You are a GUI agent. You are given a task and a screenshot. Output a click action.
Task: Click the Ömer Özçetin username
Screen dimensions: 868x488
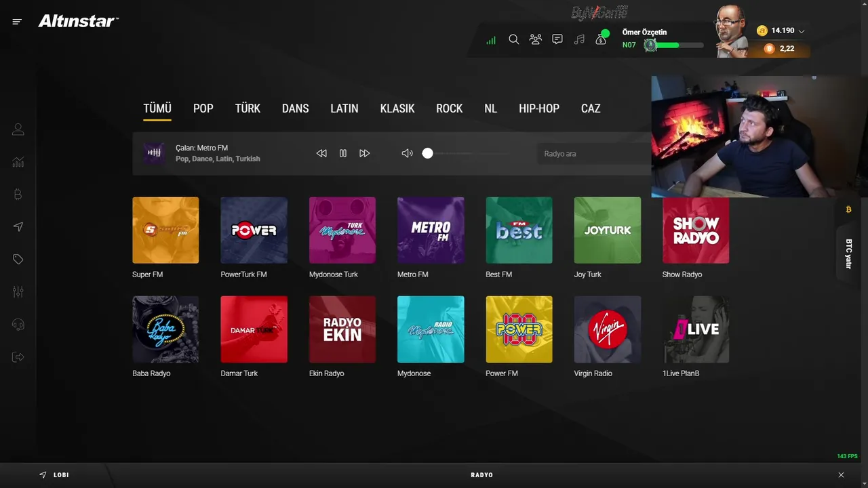[644, 32]
